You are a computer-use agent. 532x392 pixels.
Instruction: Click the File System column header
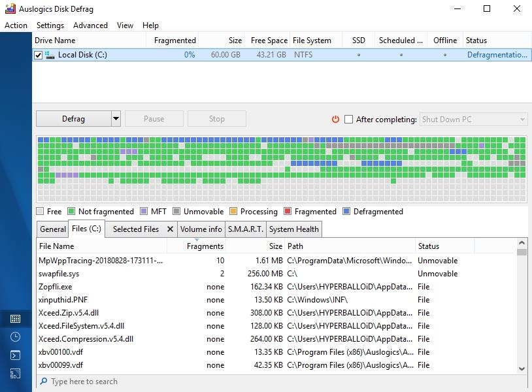tap(316, 41)
